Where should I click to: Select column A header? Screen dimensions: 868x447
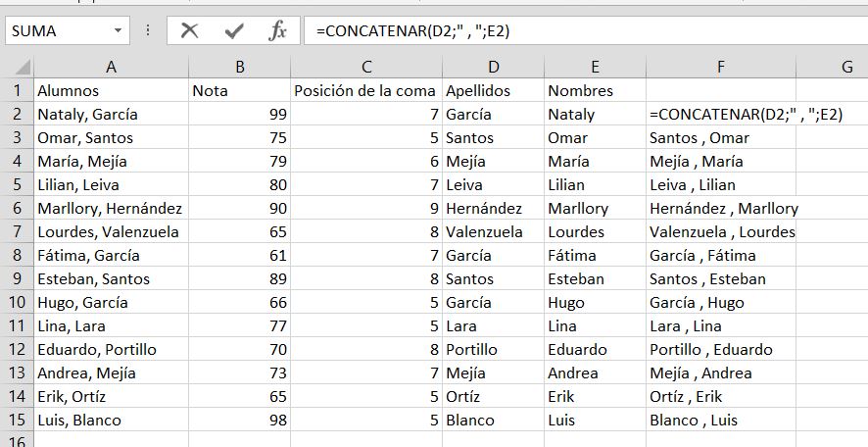111,67
